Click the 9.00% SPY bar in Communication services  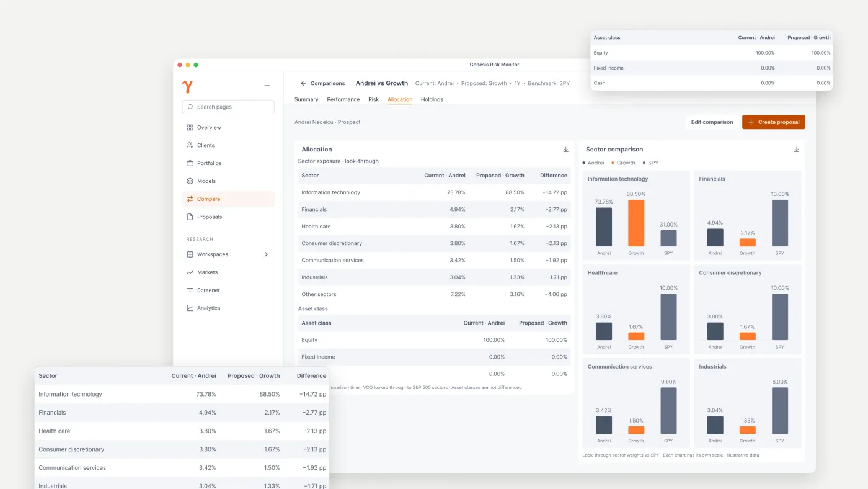668,411
